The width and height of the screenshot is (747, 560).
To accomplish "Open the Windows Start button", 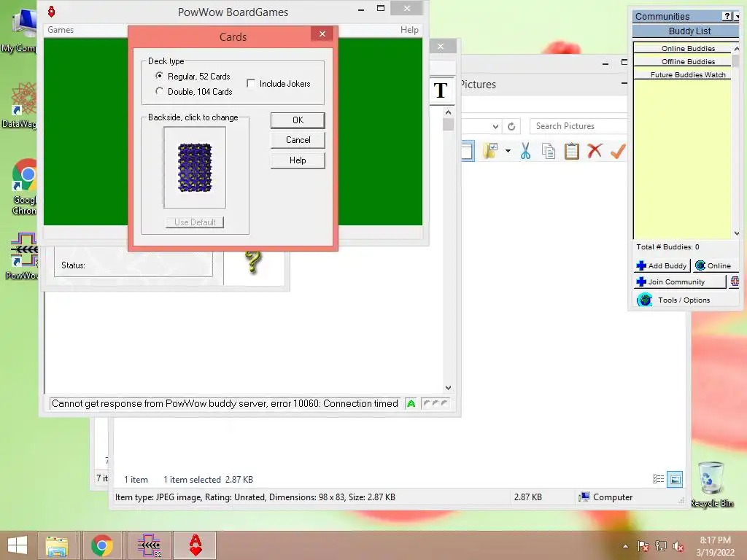I will point(18,545).
